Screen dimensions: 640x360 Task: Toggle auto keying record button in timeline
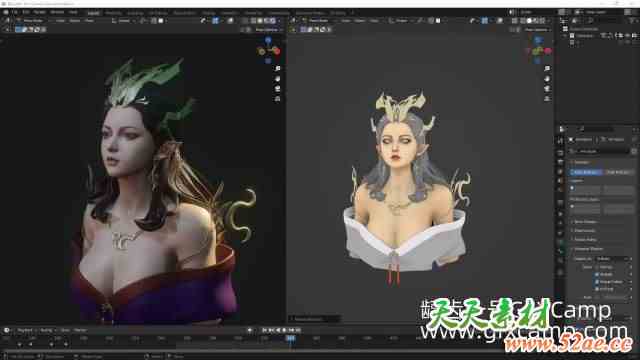click(250, 330)
